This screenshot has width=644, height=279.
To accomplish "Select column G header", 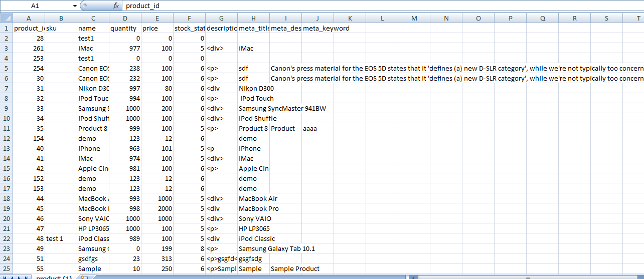I will click(221, 19).
